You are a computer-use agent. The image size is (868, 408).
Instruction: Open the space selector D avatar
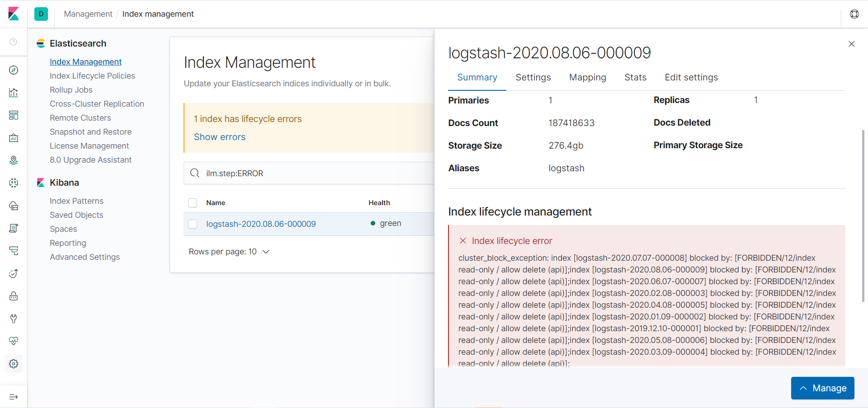41,14
